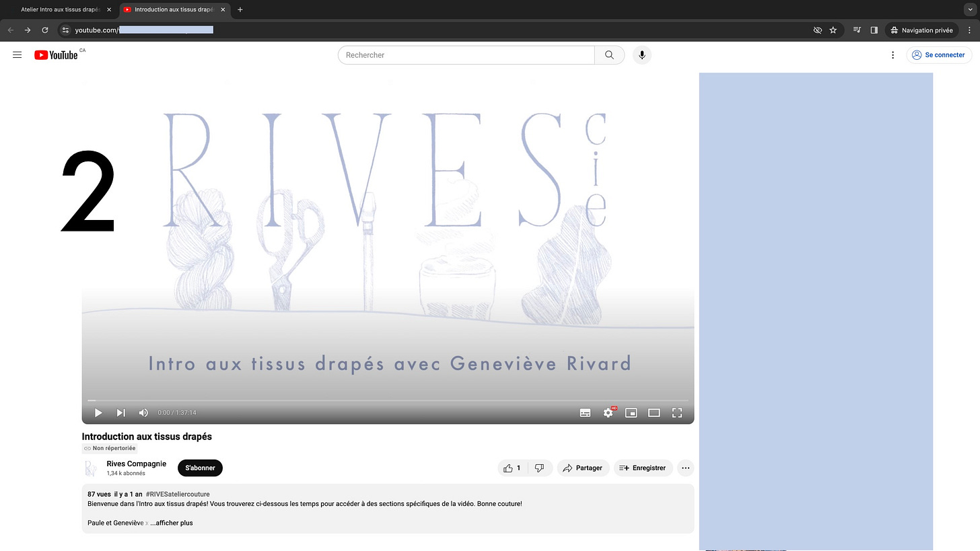Bookmark this page with the star

833,30
